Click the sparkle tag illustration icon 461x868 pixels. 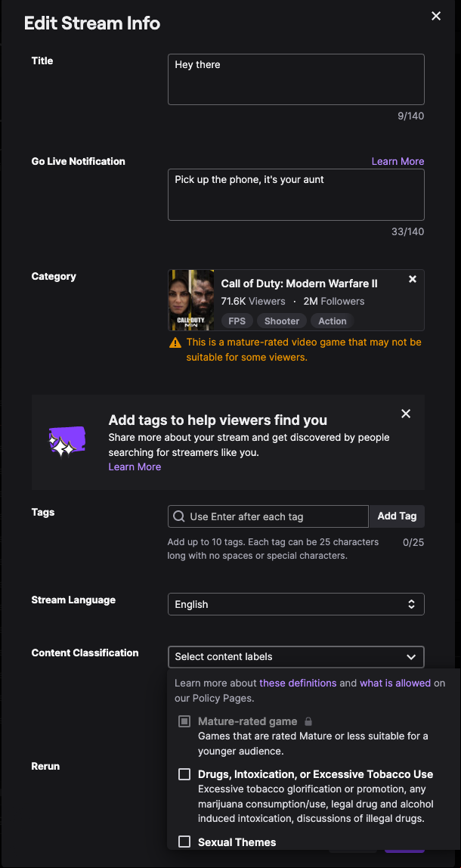tap(67, 442)
